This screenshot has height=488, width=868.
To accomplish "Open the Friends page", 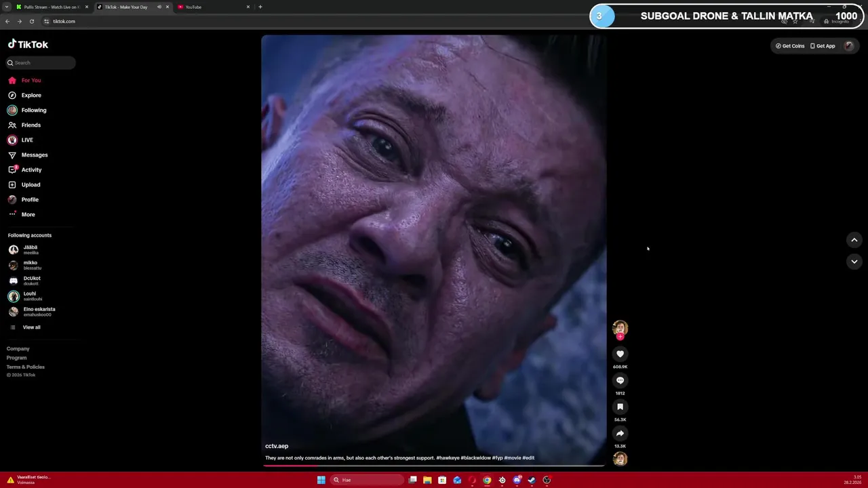I will click(x=24, y=125).
